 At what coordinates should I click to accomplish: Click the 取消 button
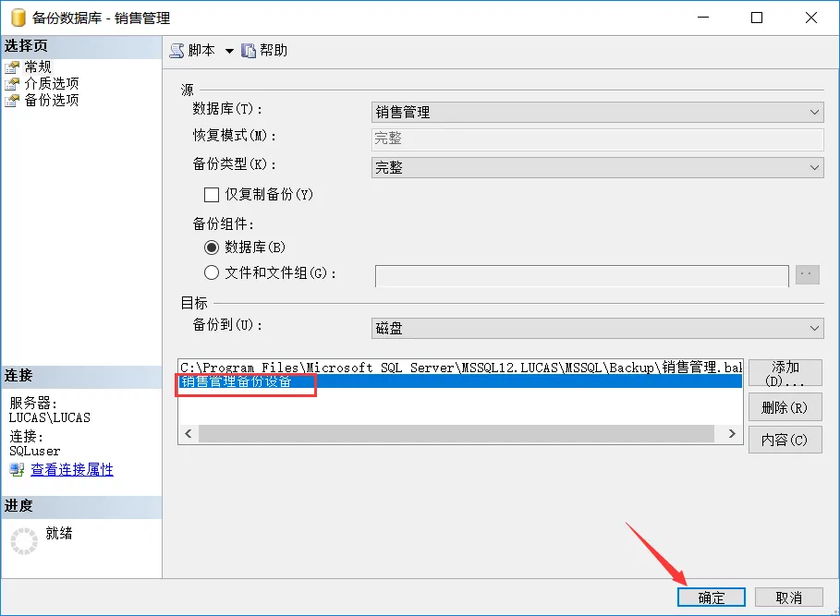tap(788, 598)
